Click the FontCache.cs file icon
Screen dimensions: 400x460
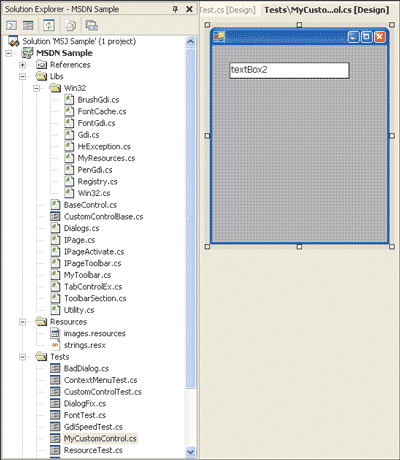click(69, 111)
